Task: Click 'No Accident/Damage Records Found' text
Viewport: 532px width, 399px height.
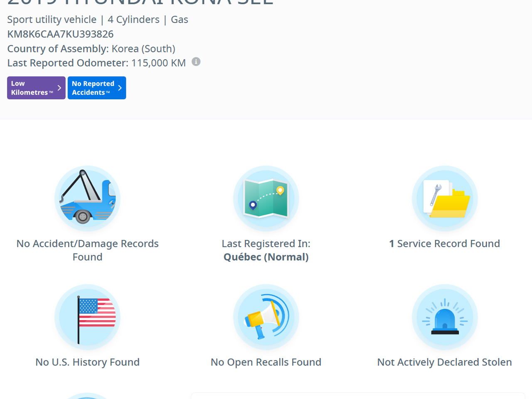Action: pyautogui.click(x=87, y=250)
